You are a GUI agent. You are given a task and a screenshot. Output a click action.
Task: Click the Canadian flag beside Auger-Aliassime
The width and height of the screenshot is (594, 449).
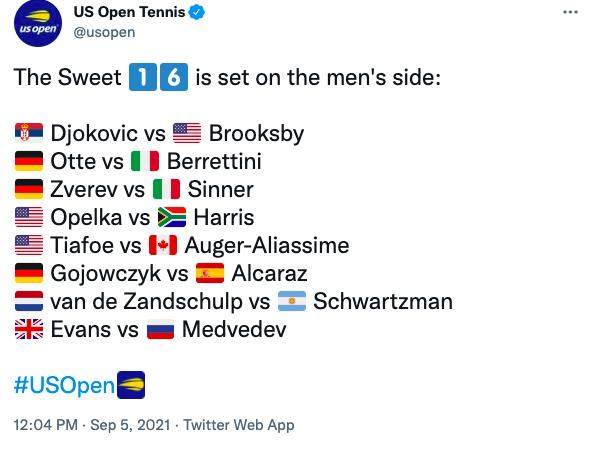pos(163,245)
